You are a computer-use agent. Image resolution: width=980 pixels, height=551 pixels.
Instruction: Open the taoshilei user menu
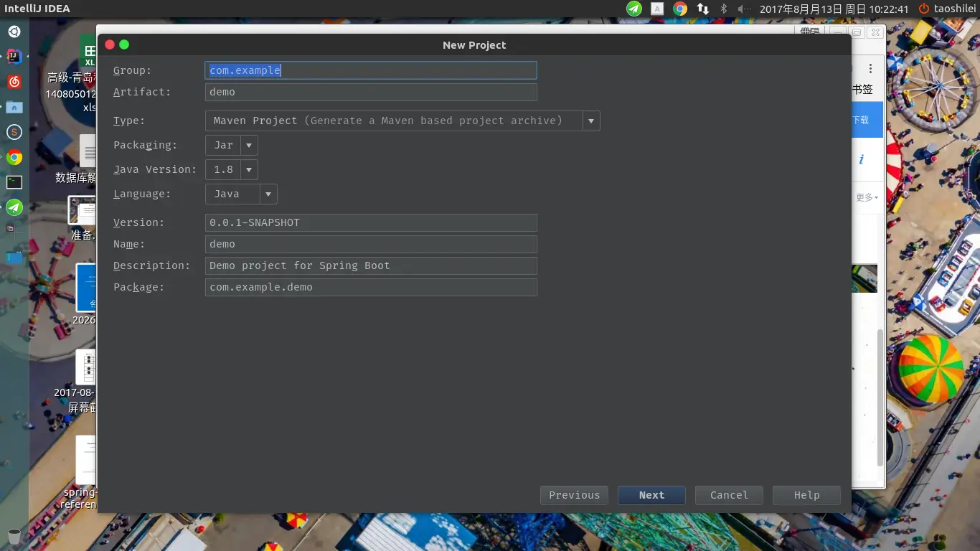point(955,9)
